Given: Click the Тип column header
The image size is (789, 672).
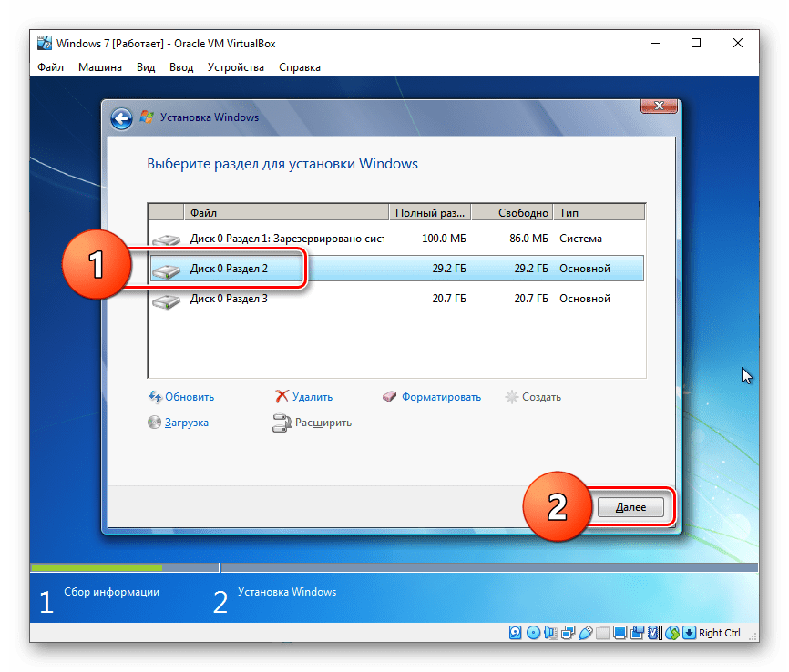Looking at the screenshot, I should point(599,213).
